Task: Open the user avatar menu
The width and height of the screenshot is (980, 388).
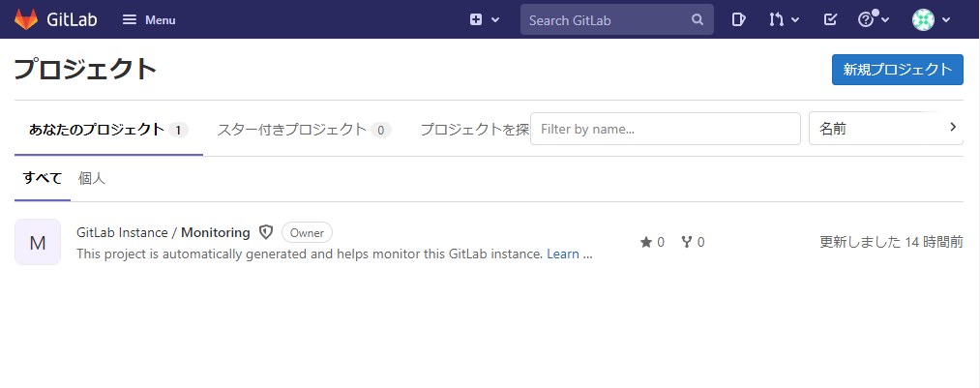Action: (x=932, y=20)
